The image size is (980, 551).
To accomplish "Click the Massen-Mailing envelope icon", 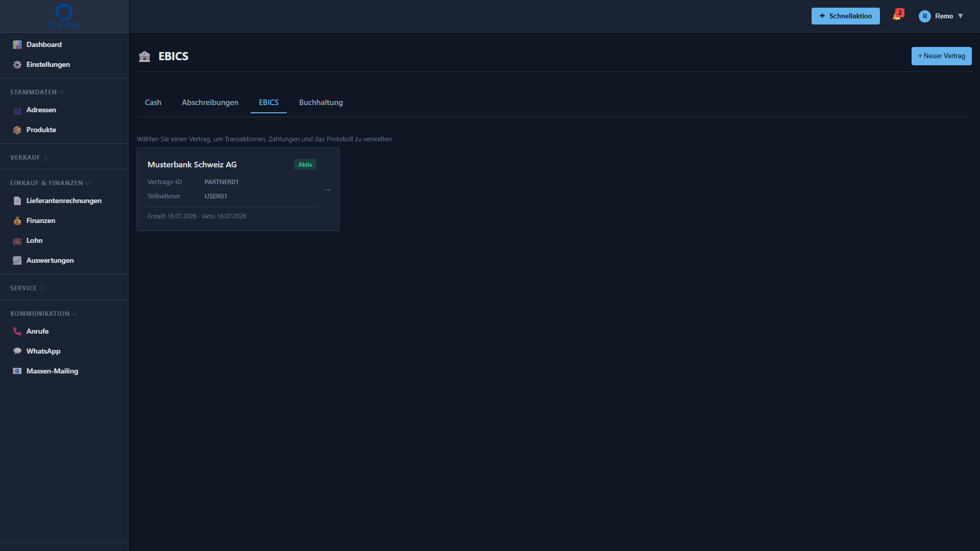I will click(17, 371).
